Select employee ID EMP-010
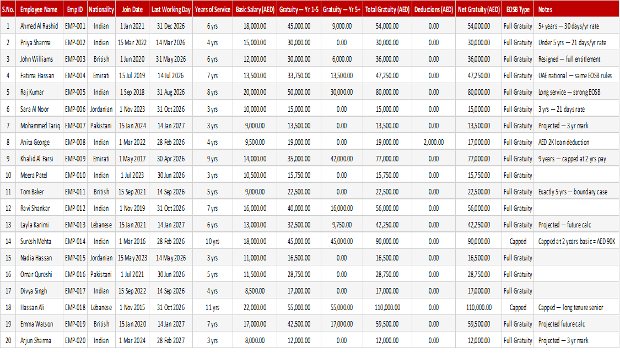The width and height of the screenshot is (620, 364). pos(75,176)
